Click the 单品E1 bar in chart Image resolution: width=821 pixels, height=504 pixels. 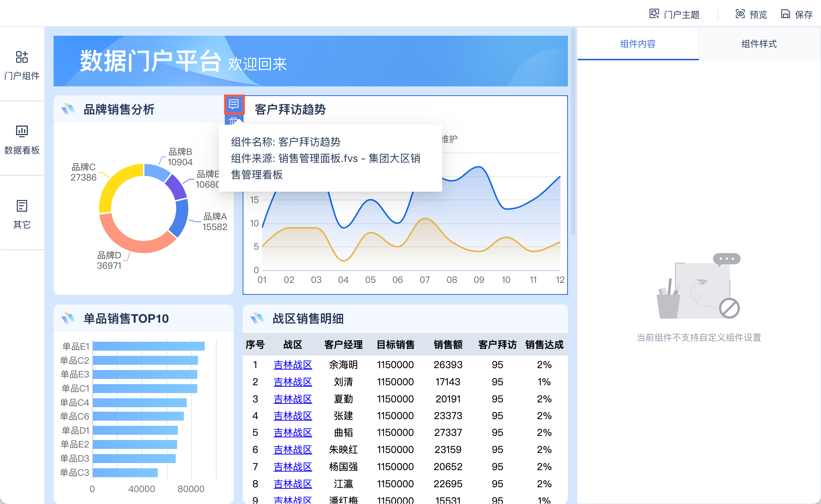(x=148, y=346)
